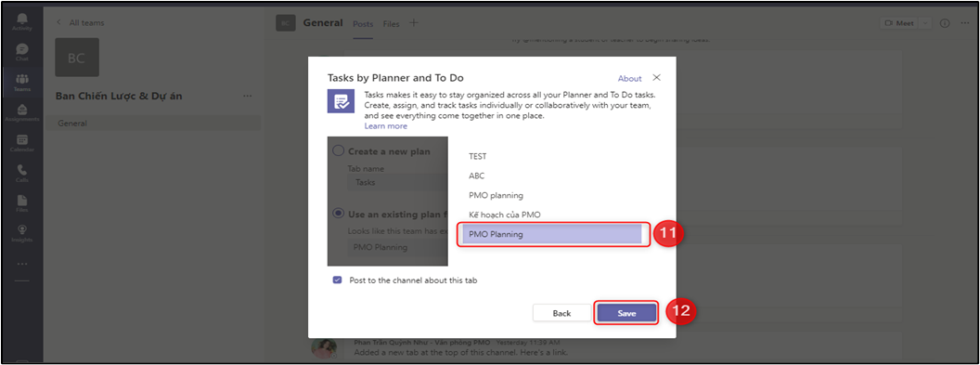Open the existing plan dropdown showing PMO Planning
This screenshot has height=365, width=980.
pyautogui.click(x=397, y=247)
